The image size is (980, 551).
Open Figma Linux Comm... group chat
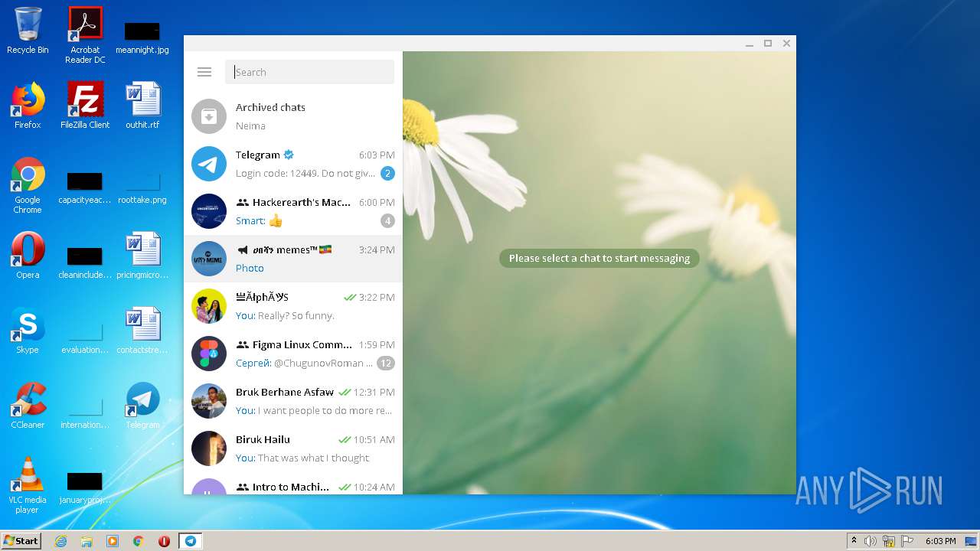293,354
